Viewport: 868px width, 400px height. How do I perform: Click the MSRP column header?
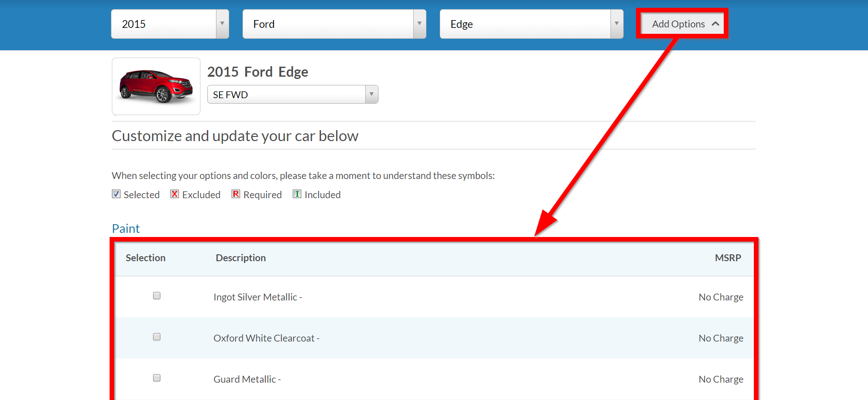coord(728,258)
